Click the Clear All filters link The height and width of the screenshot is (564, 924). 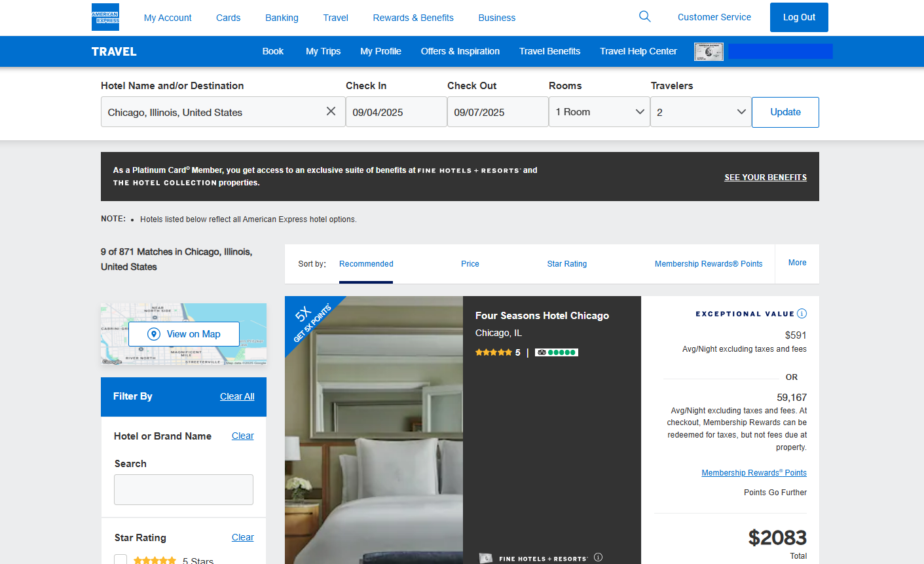pos(237,396)
